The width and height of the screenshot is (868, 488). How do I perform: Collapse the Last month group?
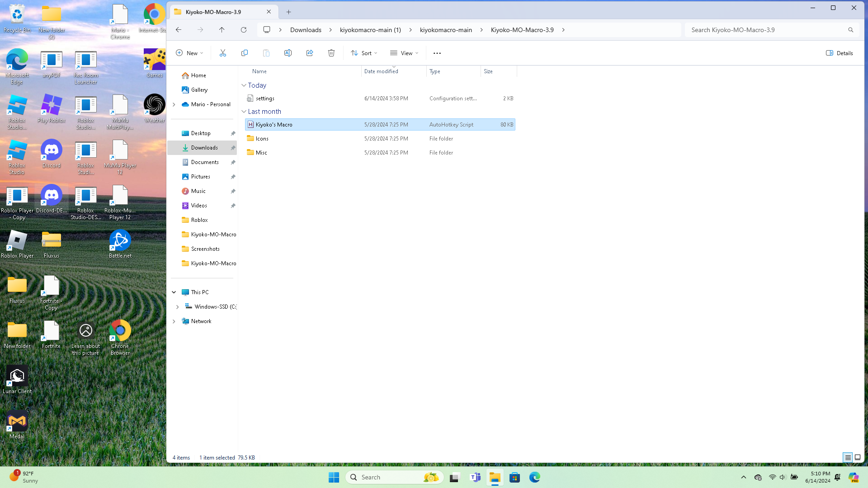tap(244, 112)
